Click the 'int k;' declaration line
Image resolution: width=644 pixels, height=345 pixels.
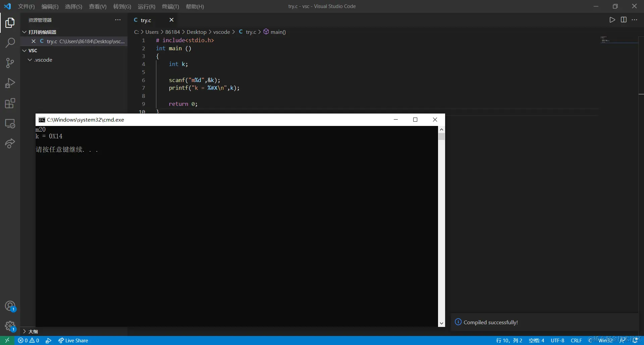coord(178,64)
